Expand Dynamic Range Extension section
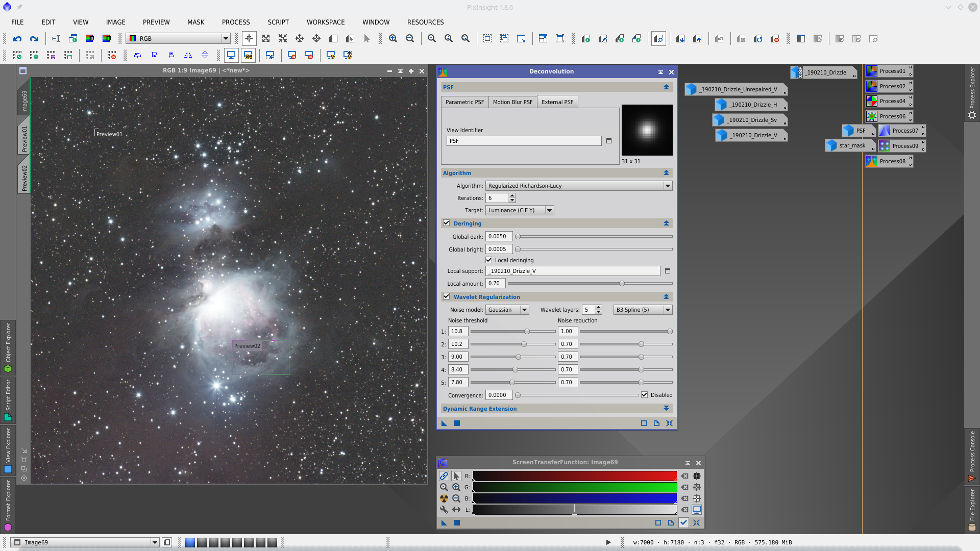 tap(666, 409)
